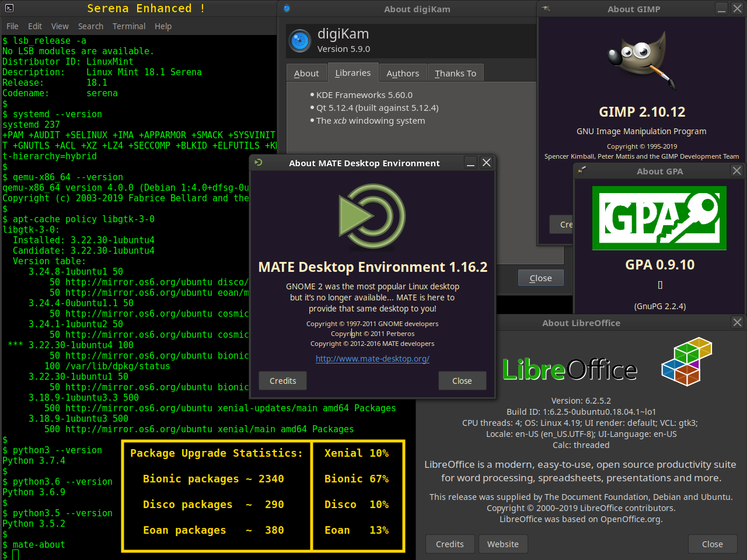The width and height of the screenshot is (747, 560).
Task: Click the terminal cursor at the last prompt
Action: [x=16, y=555]
